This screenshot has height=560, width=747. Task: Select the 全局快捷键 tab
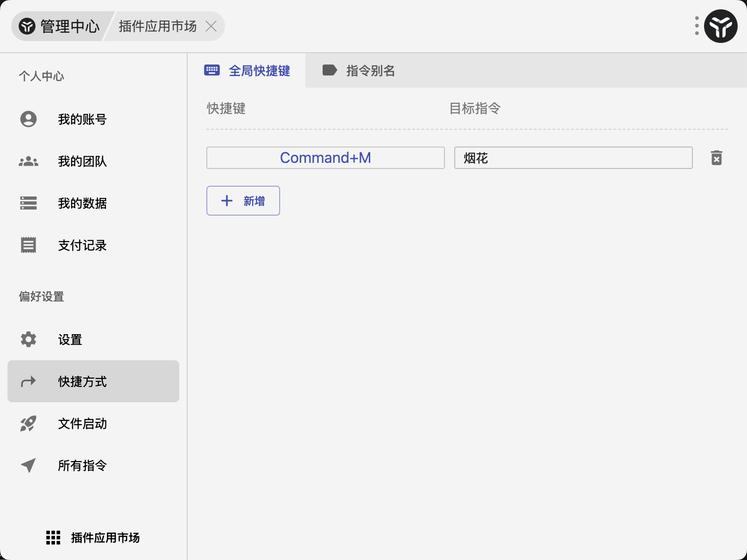click(x=247, y=70)
